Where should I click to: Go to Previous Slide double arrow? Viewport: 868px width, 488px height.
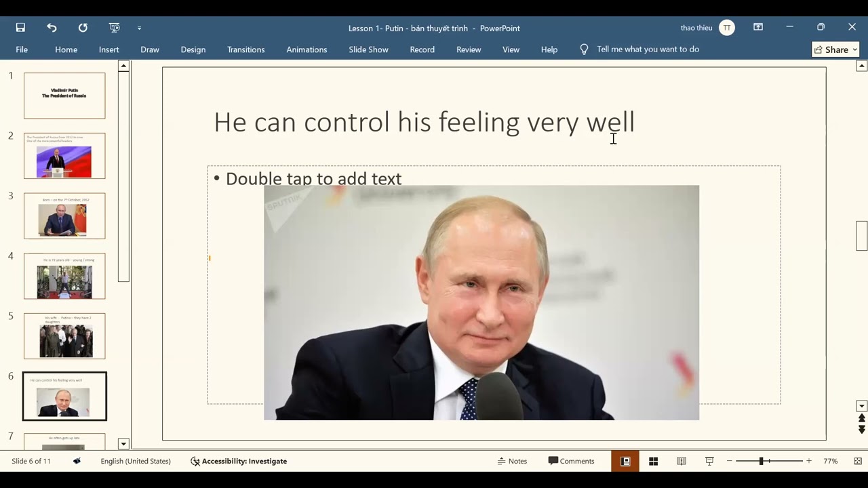(x=862, y=419)
